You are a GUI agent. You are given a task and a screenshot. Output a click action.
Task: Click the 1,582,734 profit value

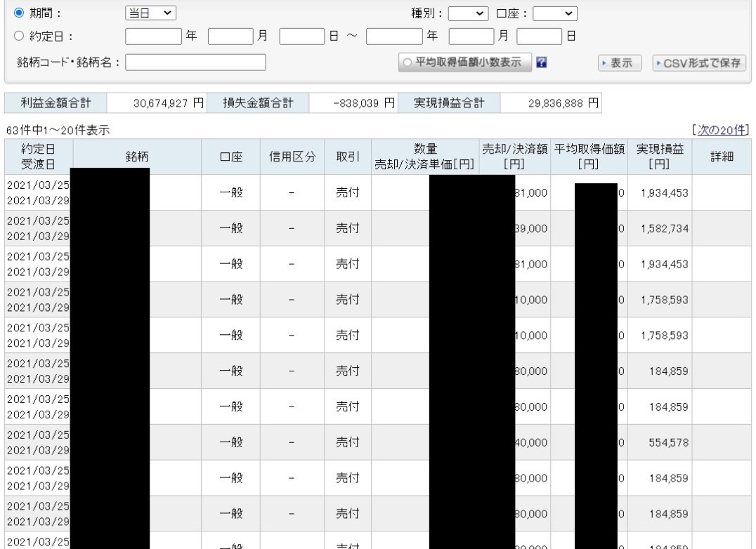[x=665, y=229]
